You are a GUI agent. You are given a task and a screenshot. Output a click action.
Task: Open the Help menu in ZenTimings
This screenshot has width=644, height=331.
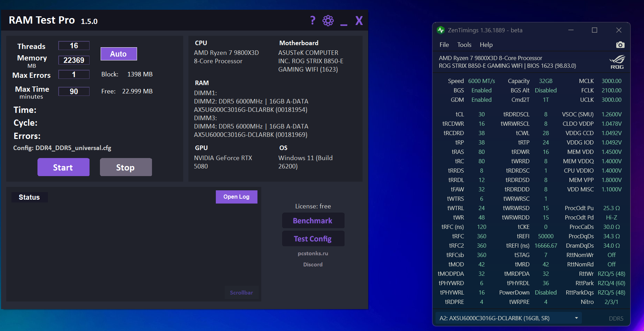tap(486, 45)
